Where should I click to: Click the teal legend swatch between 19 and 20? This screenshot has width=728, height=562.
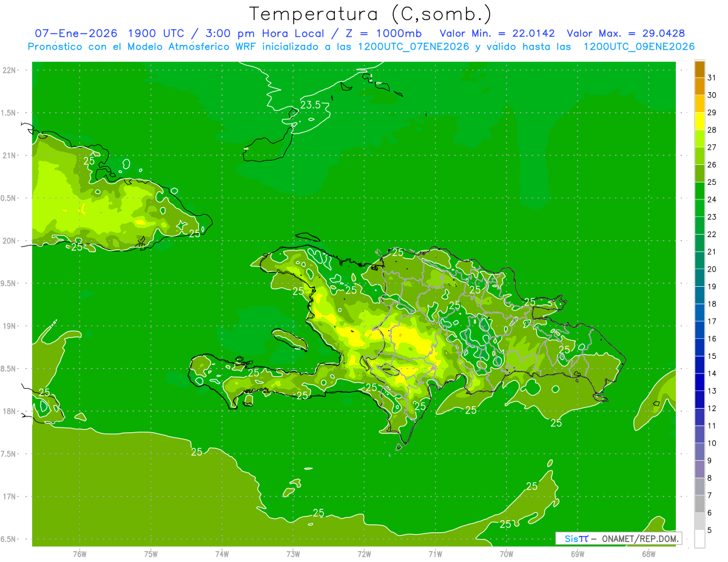point(699,278)
